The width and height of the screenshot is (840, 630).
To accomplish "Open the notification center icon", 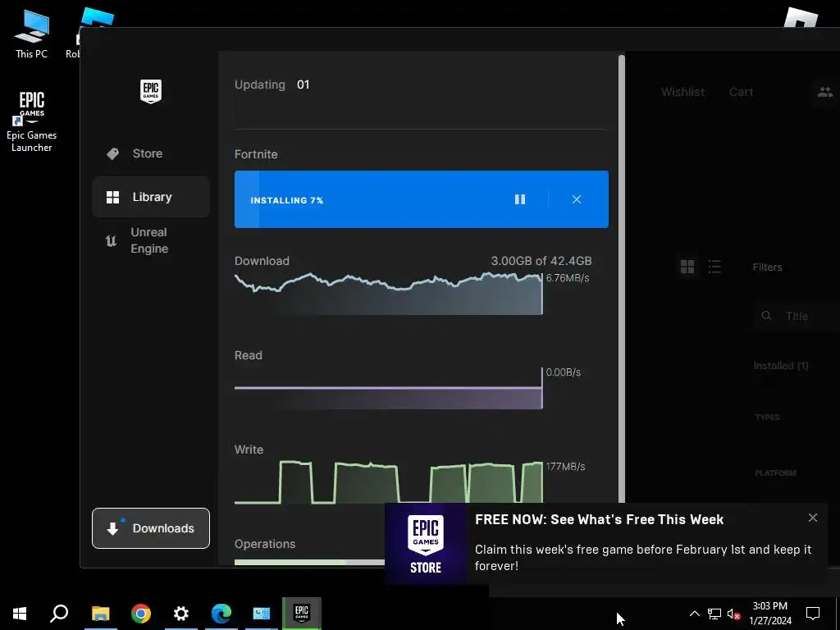I will (813, 614).
